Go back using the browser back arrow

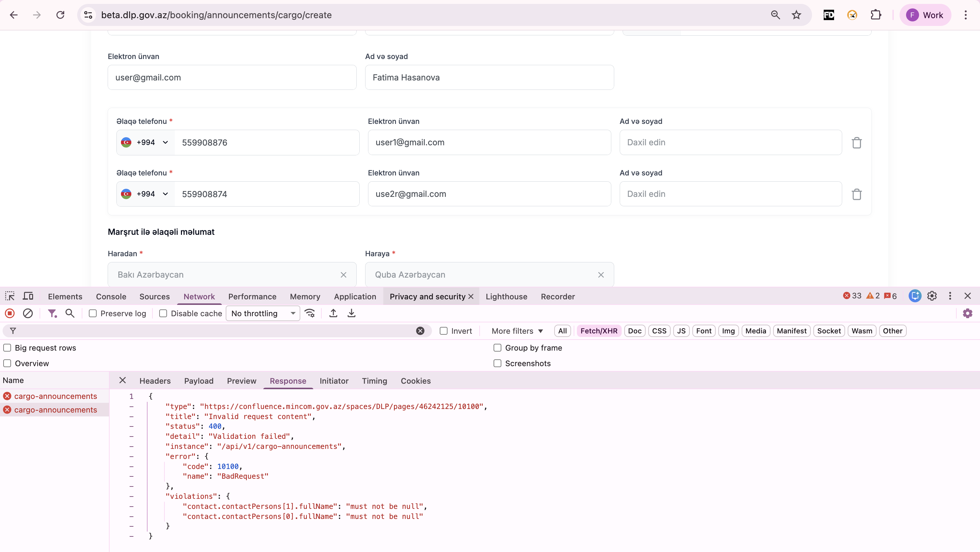coord(14,15)
